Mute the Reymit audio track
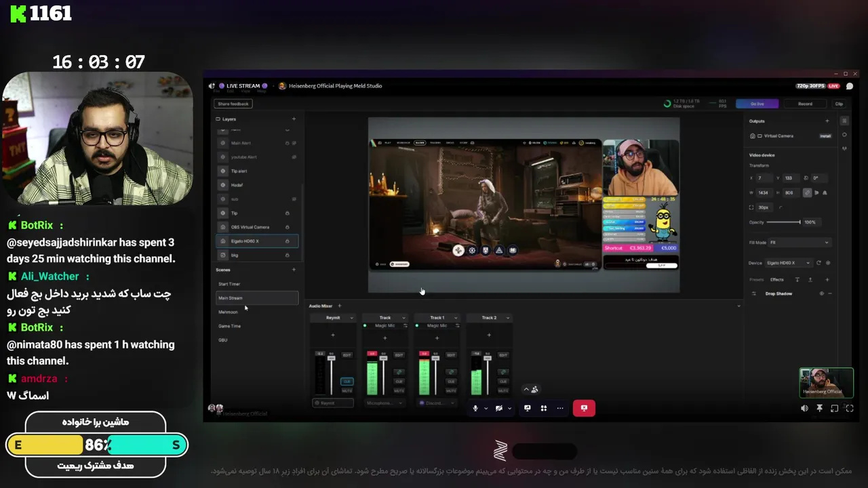Screen dimensions: 868x488 click(x=347, y=391)
